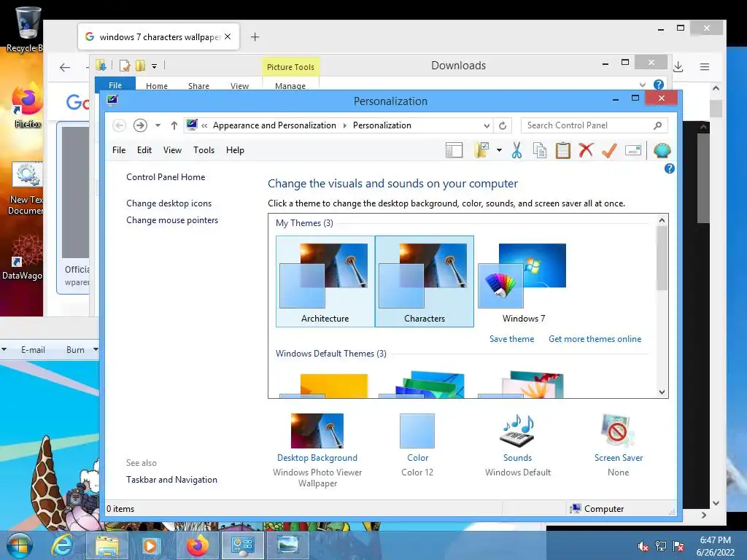The width and height of the screenshot is (747, 560).
Task: Click the search magnifier icon
Action: (657, 125)
